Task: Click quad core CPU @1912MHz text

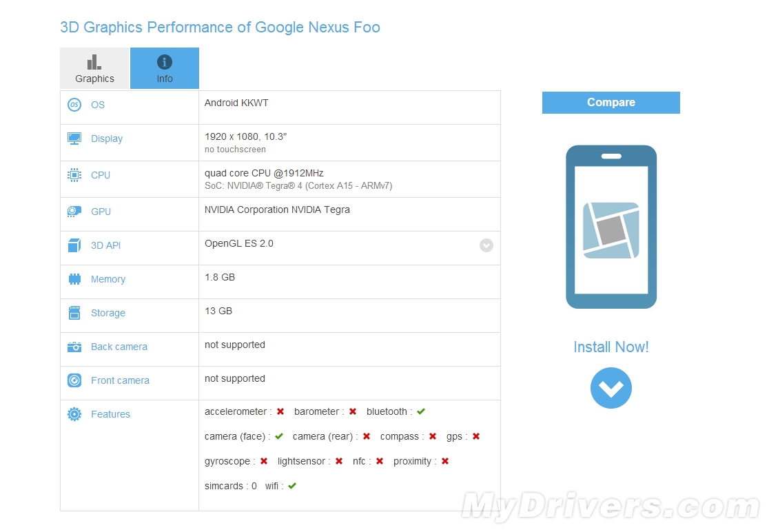Action: (265, 173)
